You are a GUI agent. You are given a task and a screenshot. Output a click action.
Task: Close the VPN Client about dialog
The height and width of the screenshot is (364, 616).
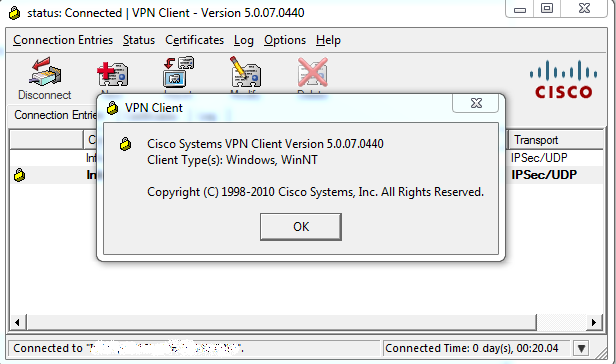pyautogui.click(x=476, y=103)
